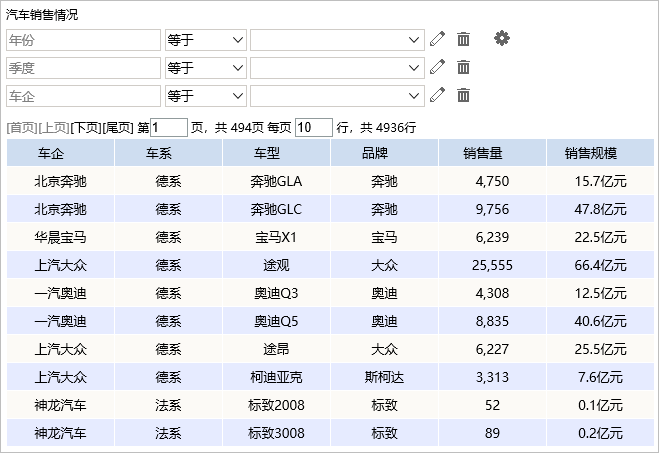This screenshot has height=453, width=659.
Task: Click the edit pencil icon in 季度 filter row
Action: tap(437, 67)
